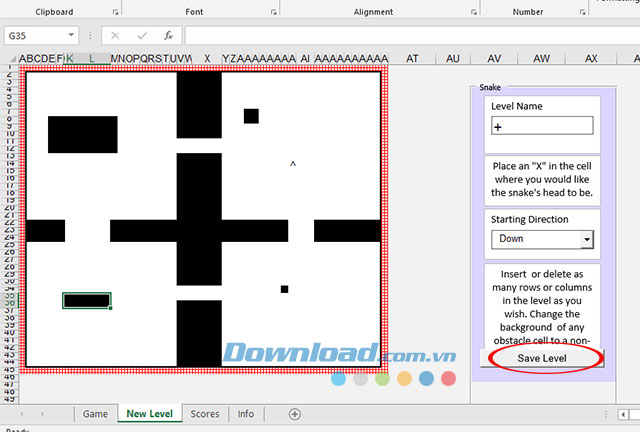Open the Number group dialog launcher
The width and height of the screenshot is (640, 432).
point(582,12)
